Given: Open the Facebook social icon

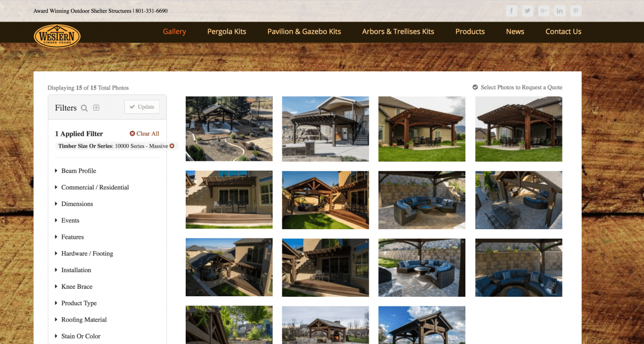Looking at the screenshot, I should pyautogui.click(x=511, y=11).
